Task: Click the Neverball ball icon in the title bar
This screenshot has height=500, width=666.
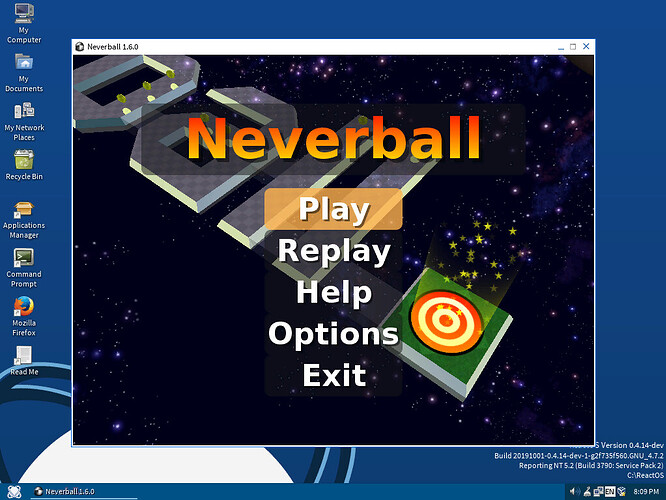Action: 79,47
